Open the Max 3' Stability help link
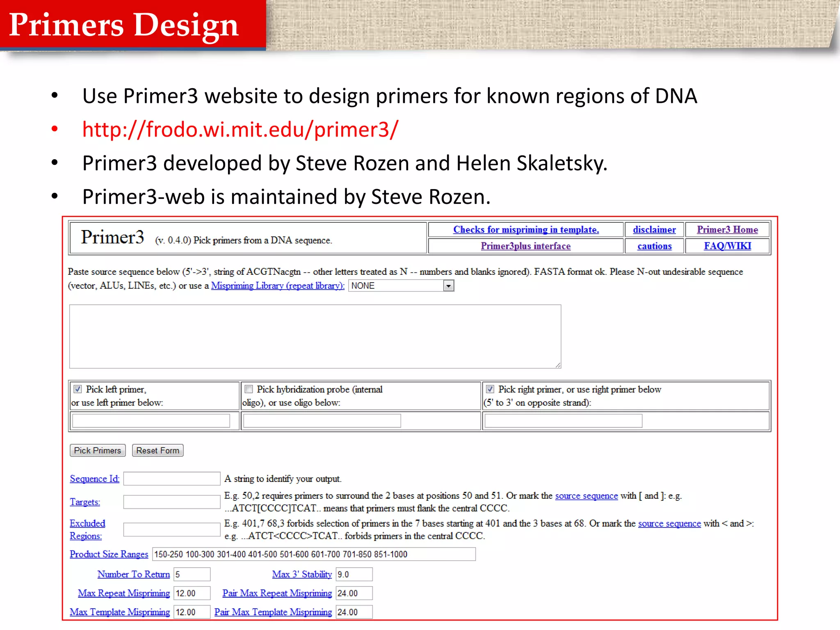The width and height of the screenshot is (840, 630). click(x=302, y=574)
